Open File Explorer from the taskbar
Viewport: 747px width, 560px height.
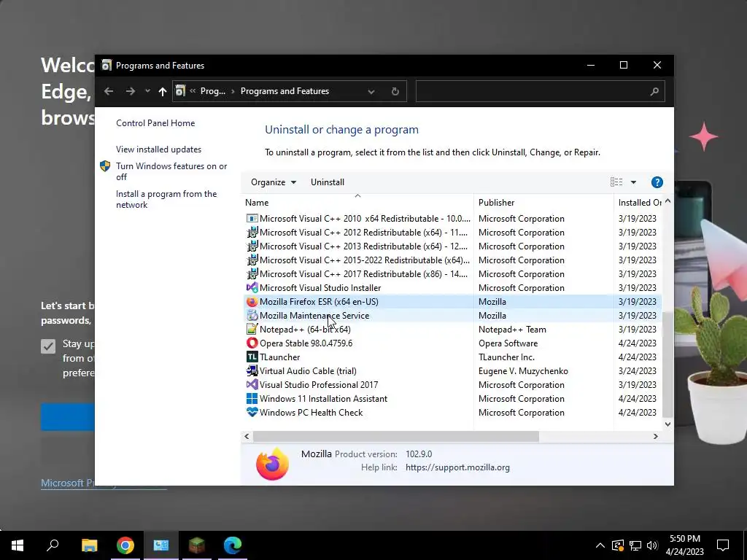tap(89, 545)
